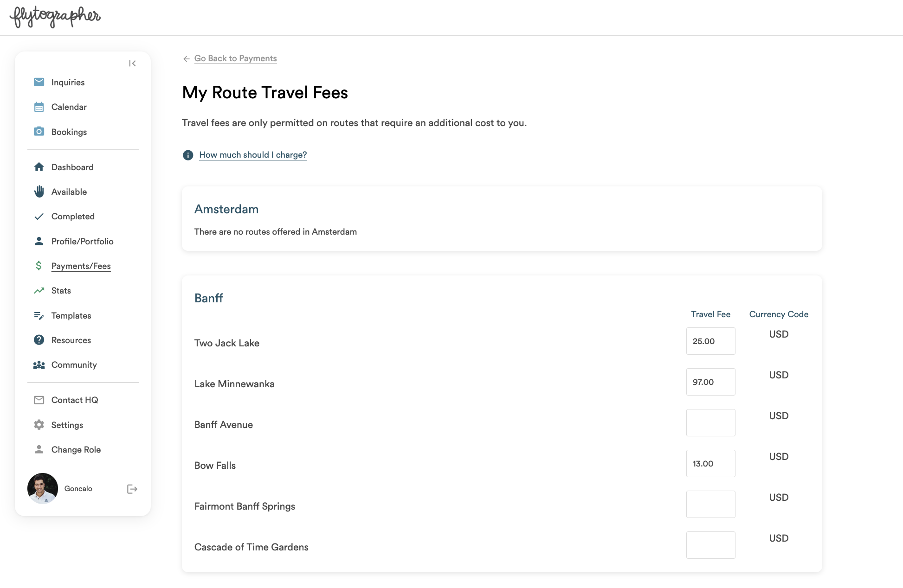Open the Payments/Fees menu item
This screenshot has width=903, height=588.
81,266
